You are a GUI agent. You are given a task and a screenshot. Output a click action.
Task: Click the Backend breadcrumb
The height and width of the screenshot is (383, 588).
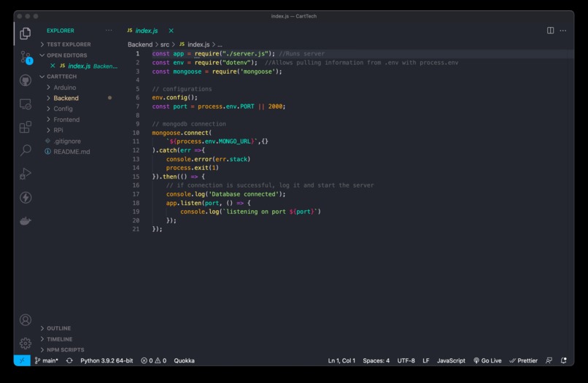point(140,45)
